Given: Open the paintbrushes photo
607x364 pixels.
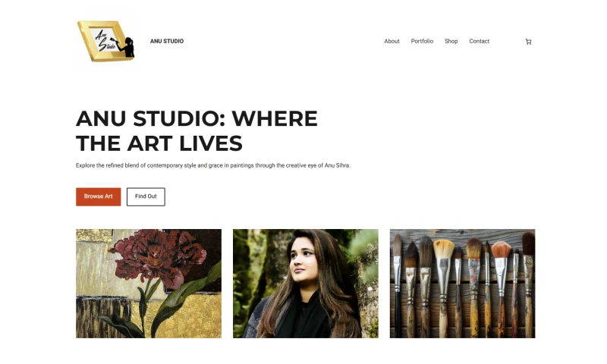Looking at the screenshot, I should click(x=462, y=284).
